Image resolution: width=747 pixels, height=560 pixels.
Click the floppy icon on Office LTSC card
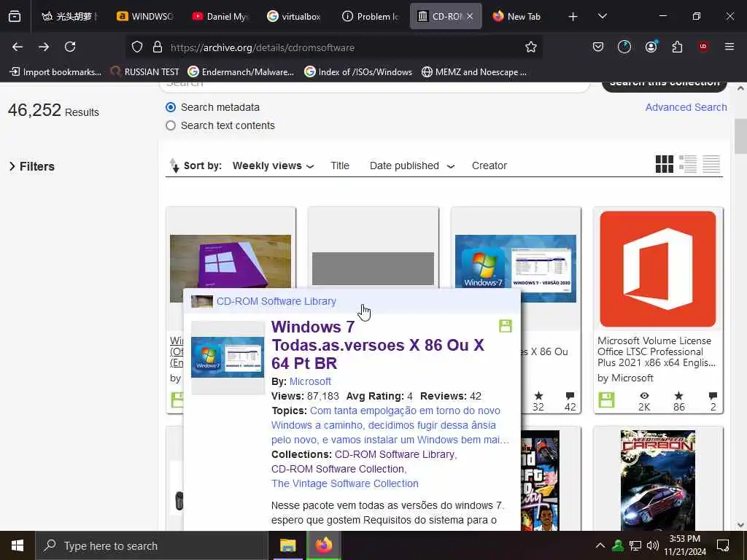click(x=606, y=400)
